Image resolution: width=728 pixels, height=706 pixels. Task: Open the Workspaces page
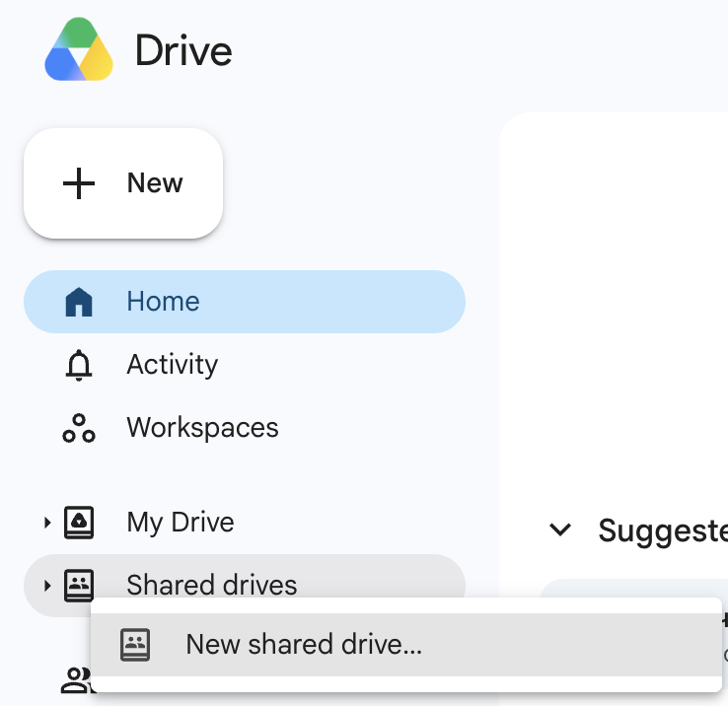pos(245,428)
